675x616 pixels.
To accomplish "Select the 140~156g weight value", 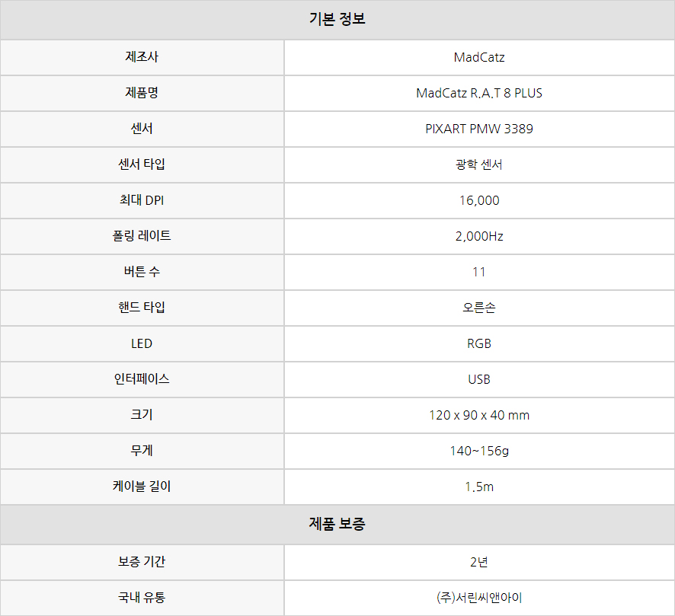I will 479,451.
